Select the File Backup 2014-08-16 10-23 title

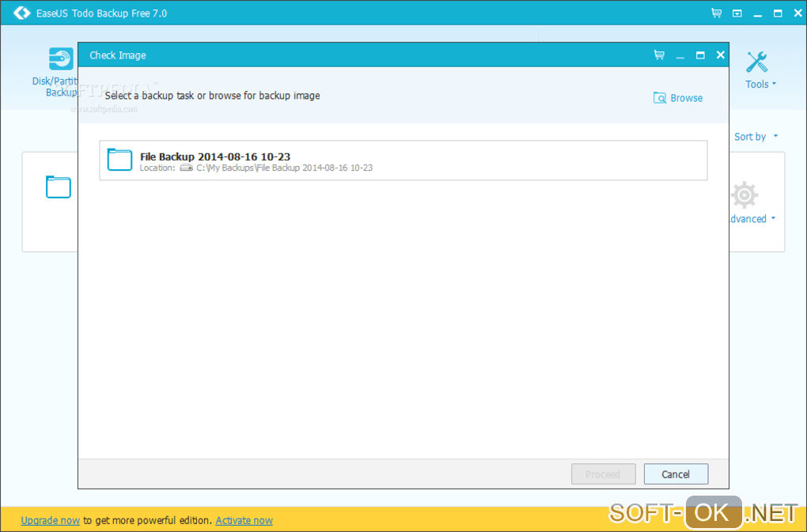tap(215, 157)
